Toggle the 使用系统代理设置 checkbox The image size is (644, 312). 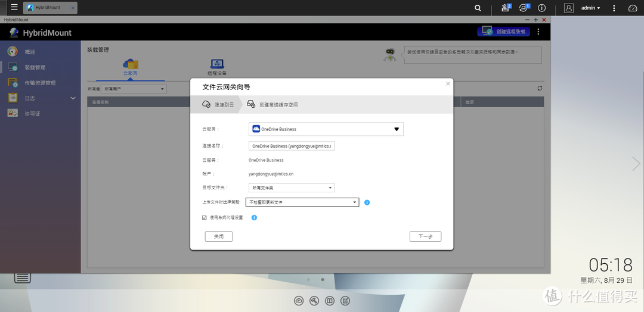click(204, 218)
